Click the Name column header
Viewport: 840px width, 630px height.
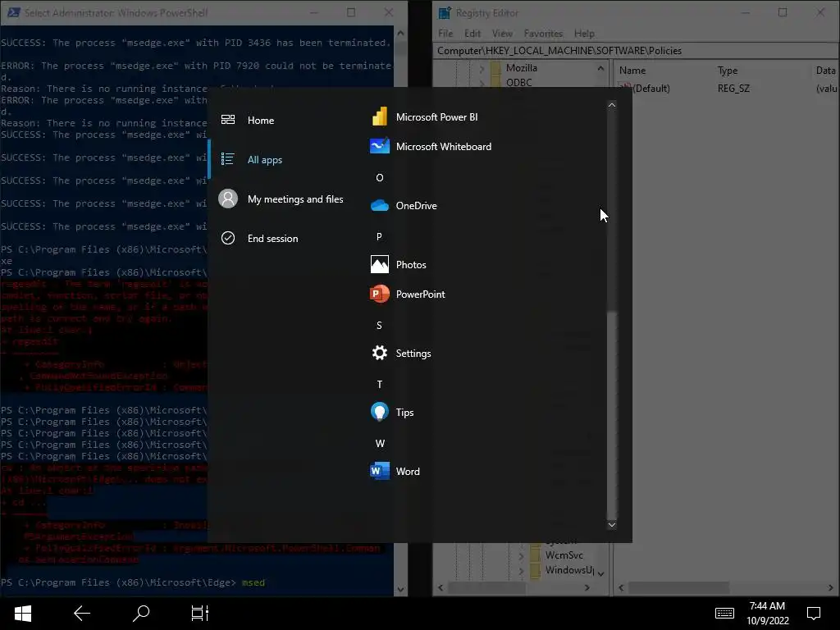[x=632, y=71]
